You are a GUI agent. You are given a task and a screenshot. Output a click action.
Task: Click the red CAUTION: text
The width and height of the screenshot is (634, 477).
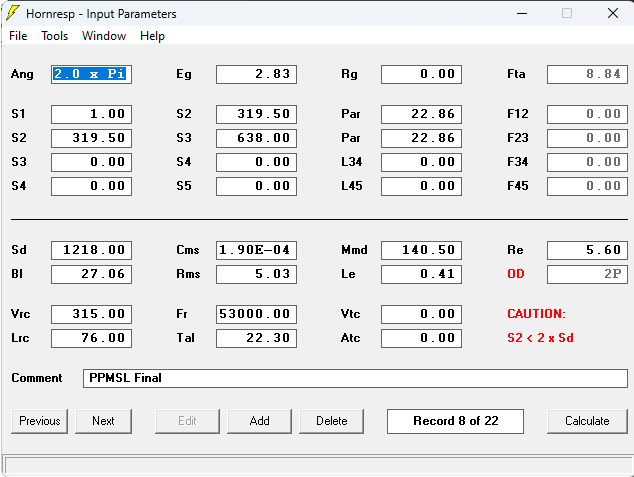537,314
